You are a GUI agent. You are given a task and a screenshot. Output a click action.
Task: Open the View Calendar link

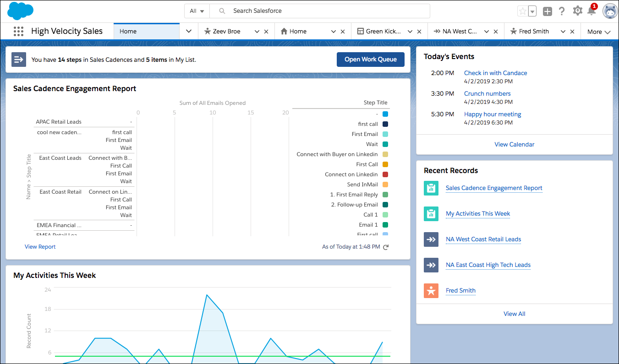click(x=515, y=144)
